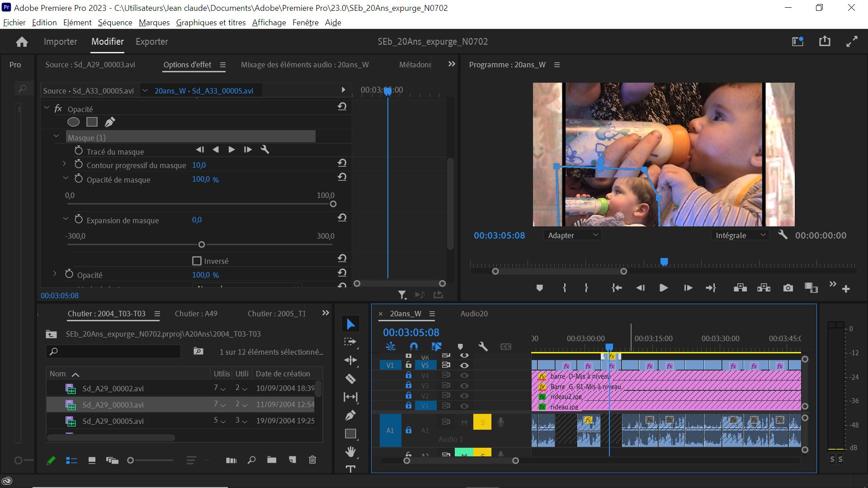Select the Razor tool
The image size is (868, 488).
pos(350,379)
